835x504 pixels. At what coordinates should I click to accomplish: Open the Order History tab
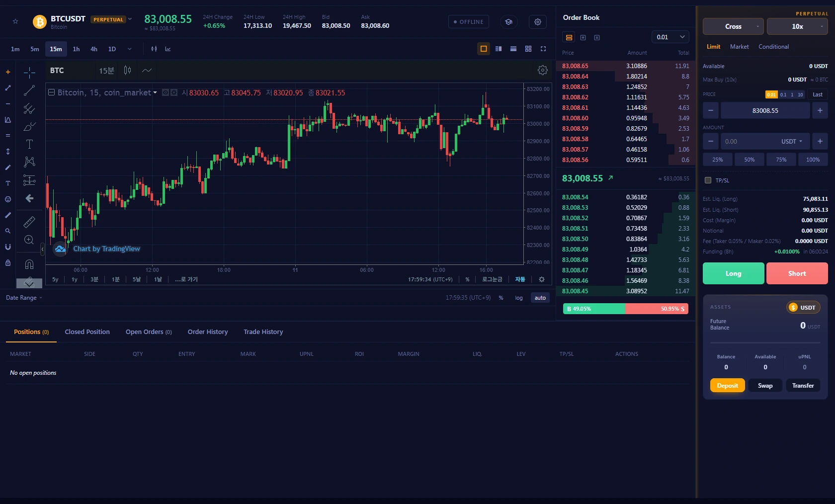click(208, 332)
